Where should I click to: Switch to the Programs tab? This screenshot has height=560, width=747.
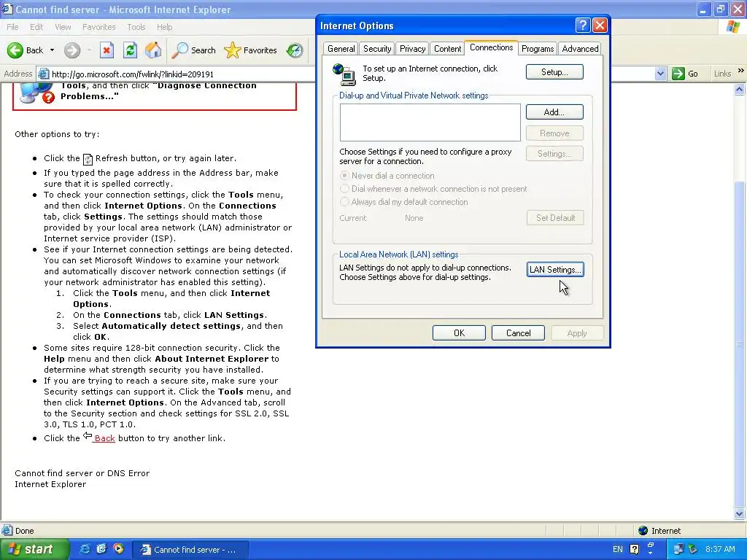tap(538, 49)
